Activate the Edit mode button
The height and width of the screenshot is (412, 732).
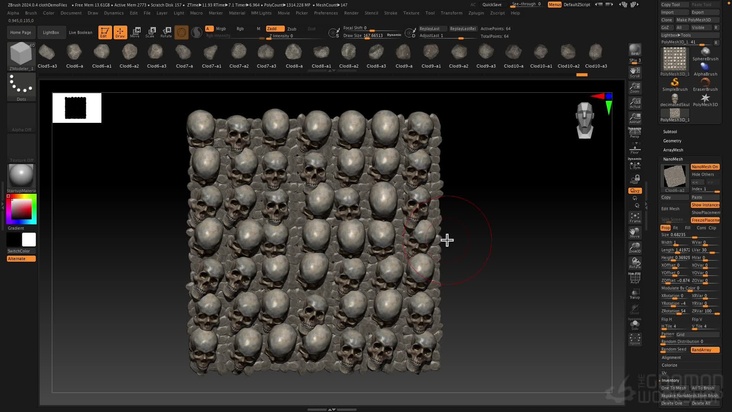105,32
